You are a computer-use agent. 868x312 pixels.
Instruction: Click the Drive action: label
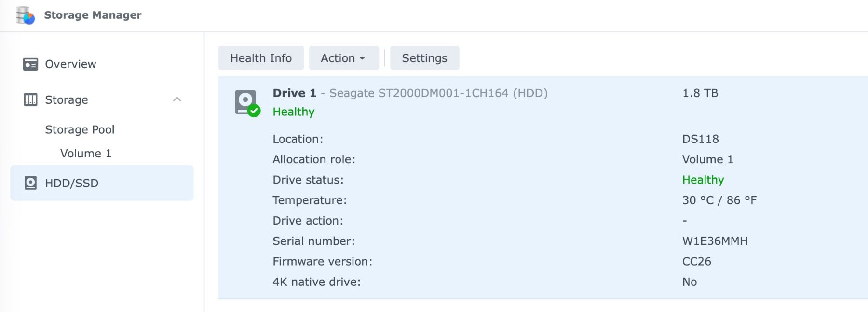pos(308,221)
